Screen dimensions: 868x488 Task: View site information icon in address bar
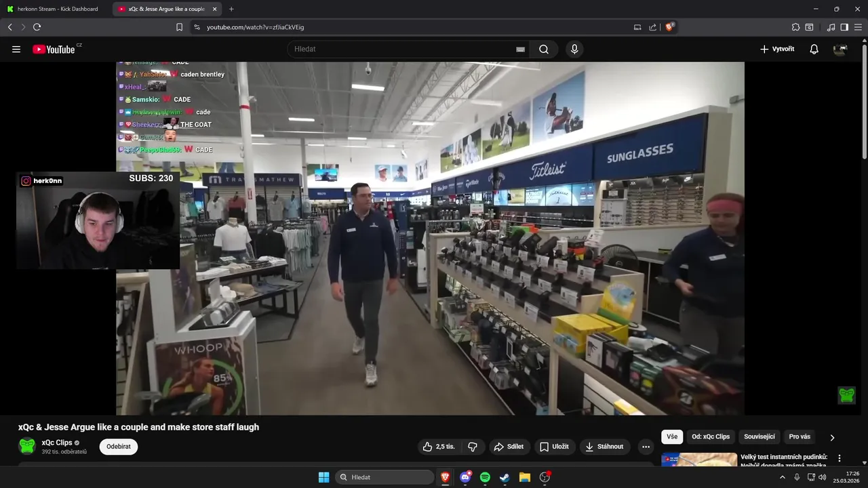[x=197, y=27]
